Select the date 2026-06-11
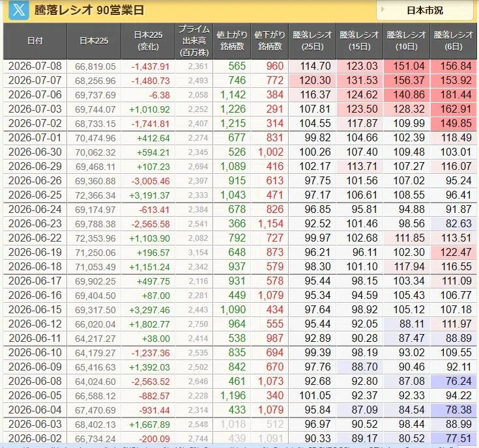 [35, 339]
